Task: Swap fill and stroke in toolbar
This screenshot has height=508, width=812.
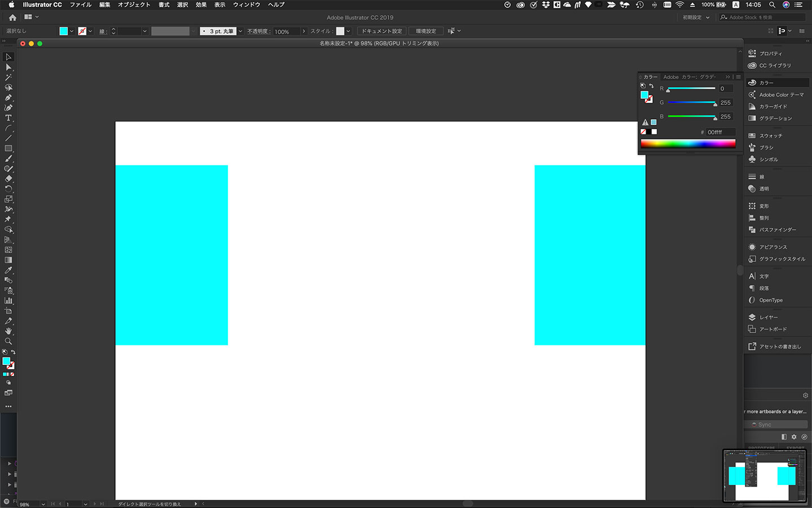Action: (13, 352)
